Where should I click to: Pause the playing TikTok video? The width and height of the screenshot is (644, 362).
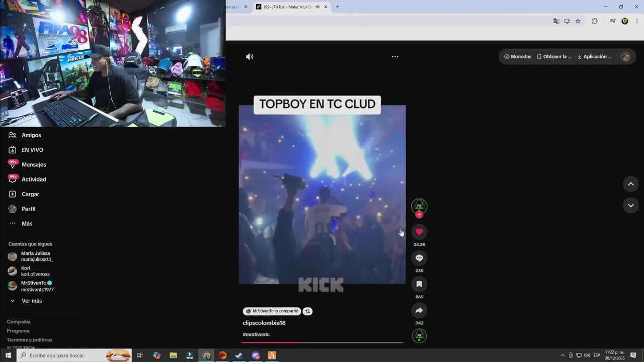pos(322,195)
